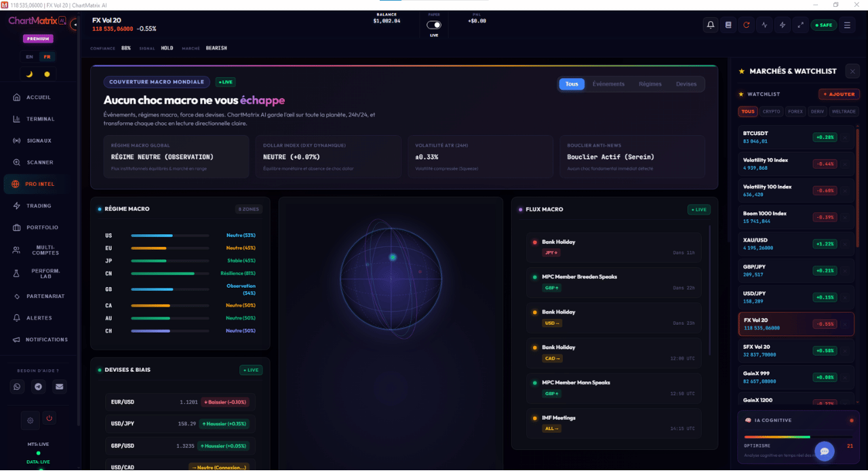This screenshot has width=868, height=475.
Task: Click the lightning bolt quick-action icon
Action: [783, 25]
